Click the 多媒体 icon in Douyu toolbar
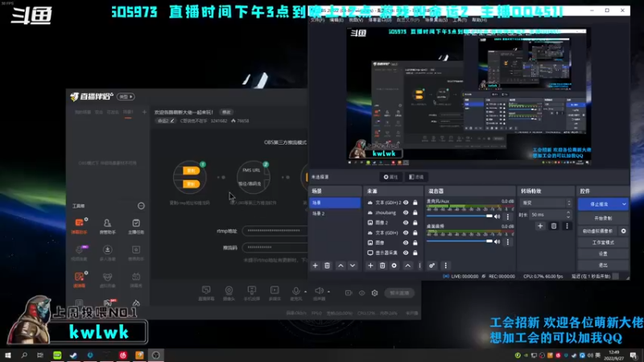Image resolution: width=644 pixels, height=362 pixels. 275,293
